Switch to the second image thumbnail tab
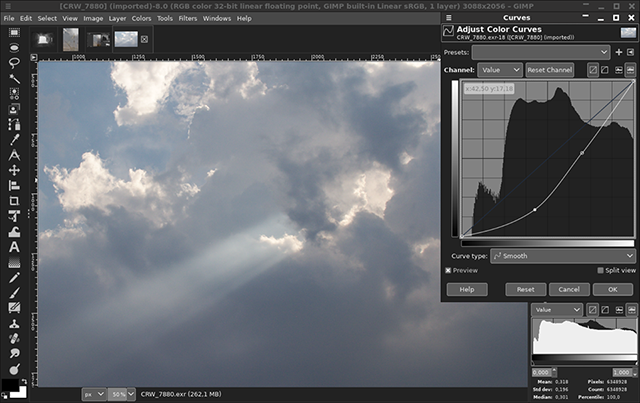The height and width of the screenshot is (403, 640). coord(71,40)
